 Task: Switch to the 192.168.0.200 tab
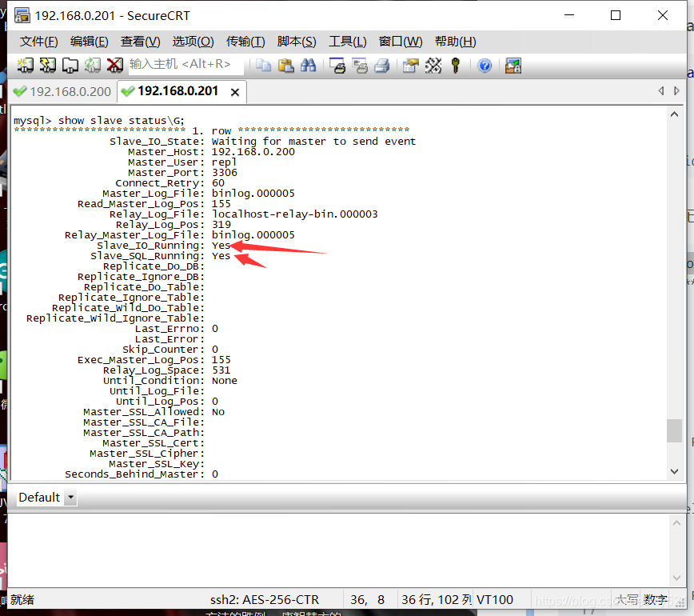click(63, 91)
